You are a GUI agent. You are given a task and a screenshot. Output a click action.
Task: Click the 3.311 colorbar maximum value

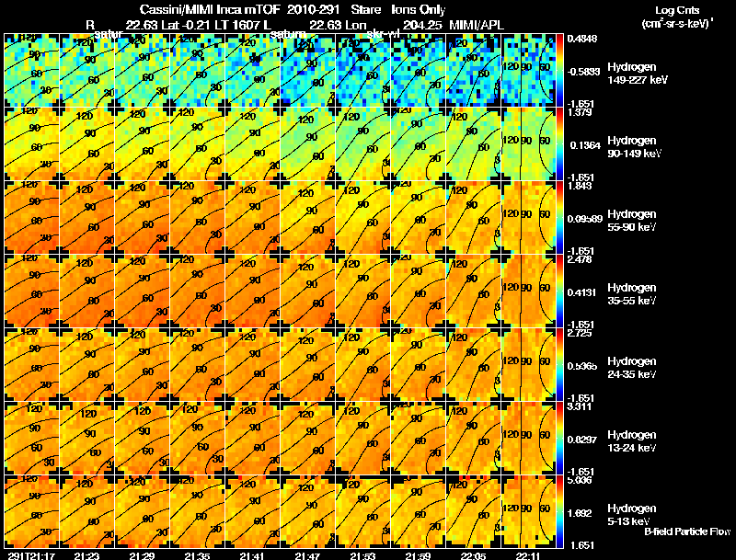(580, 406)
